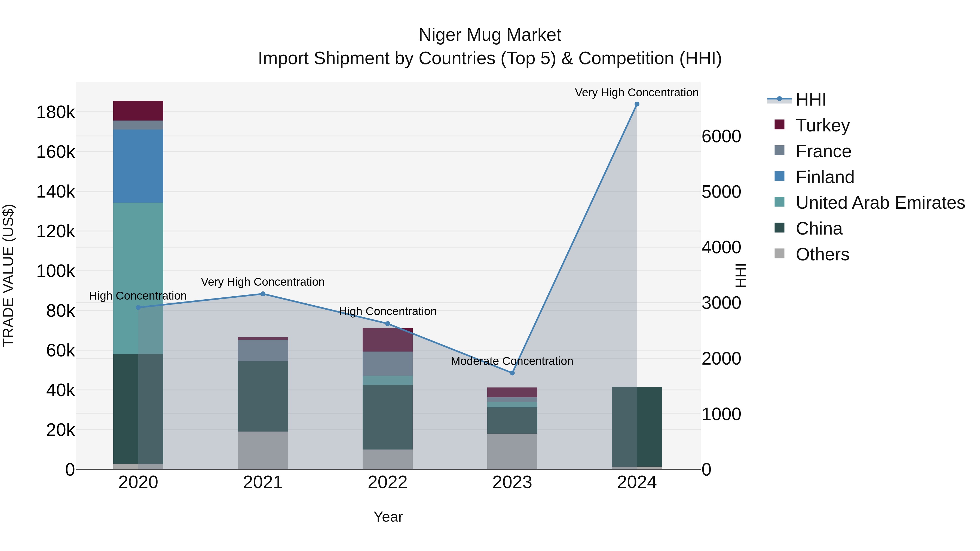980x551 pixels.
Task: Click the 'Import Shipment by Countries' subtitle
Action: tap(490, 59)
